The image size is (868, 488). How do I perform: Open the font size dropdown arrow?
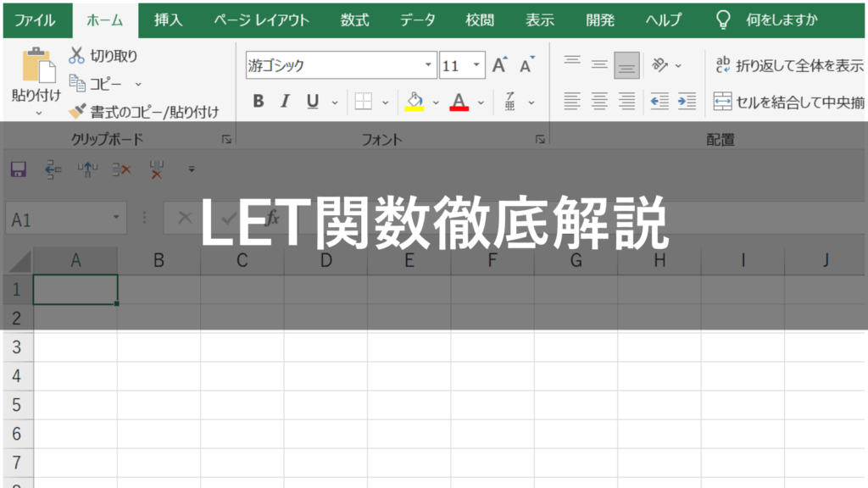click(476, 65)
